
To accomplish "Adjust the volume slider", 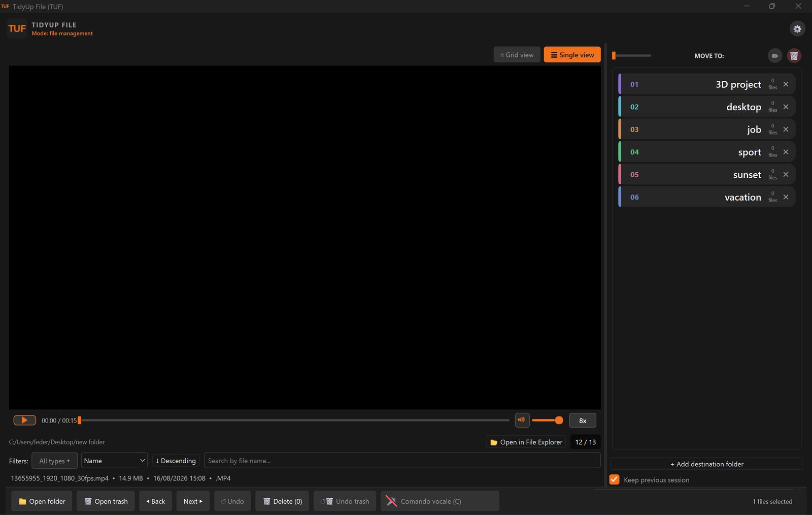I will (547, 420).
